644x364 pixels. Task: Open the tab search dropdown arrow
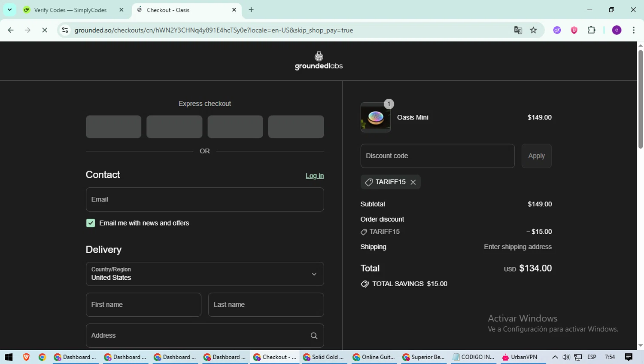tap(9, 9)
